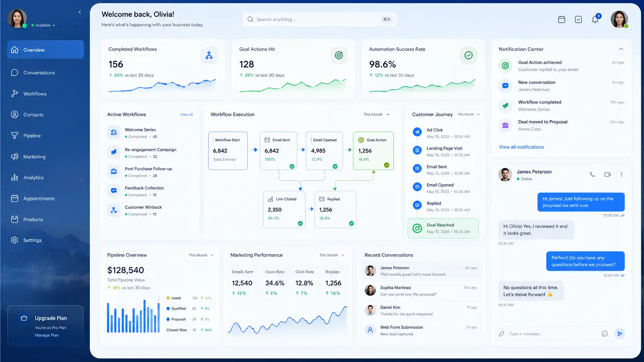644x362 pixels.
Task: Go to Overview in the sidebar
Action: 45,50
